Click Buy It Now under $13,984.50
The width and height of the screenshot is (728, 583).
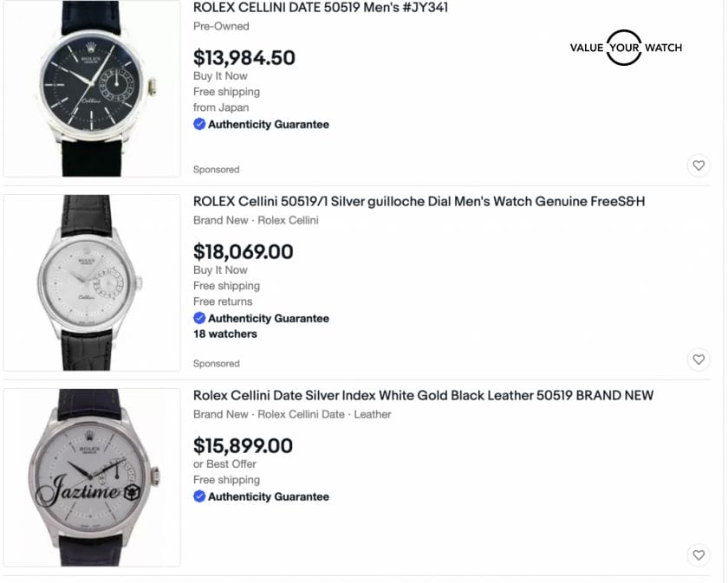(x=218, y=75)
